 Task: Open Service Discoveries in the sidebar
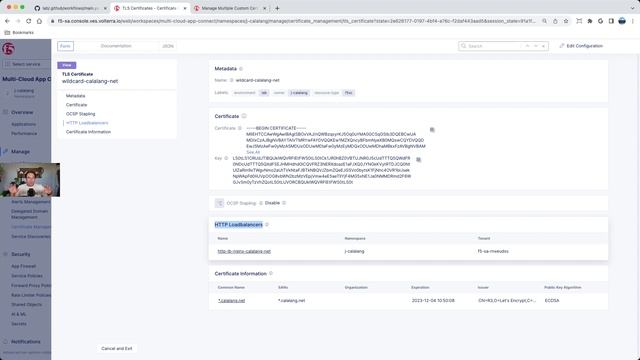[31, 236]
